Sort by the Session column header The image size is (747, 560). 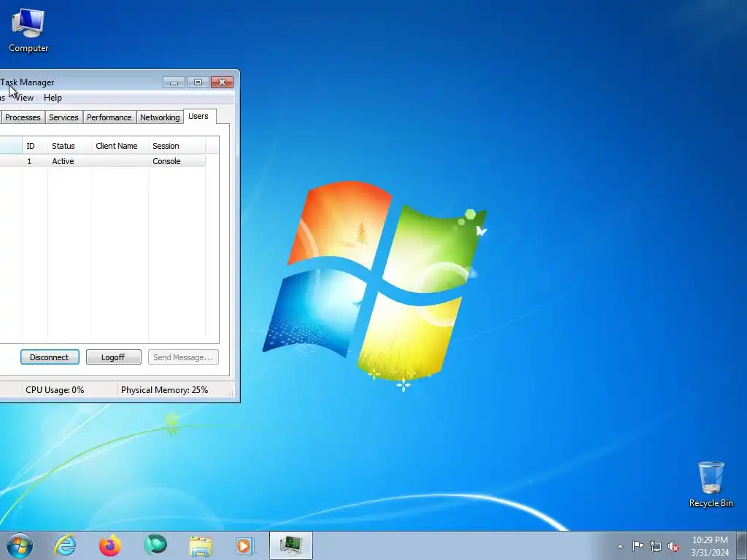coord(177,146)
